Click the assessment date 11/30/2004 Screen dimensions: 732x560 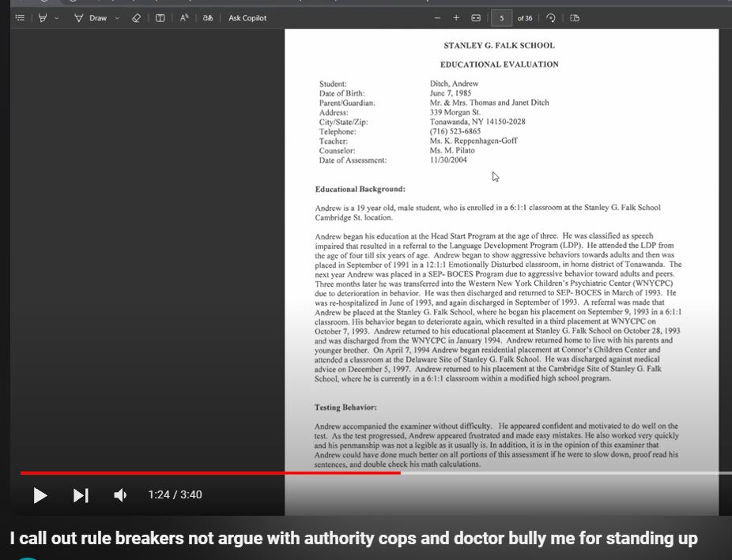click(448, 160)
